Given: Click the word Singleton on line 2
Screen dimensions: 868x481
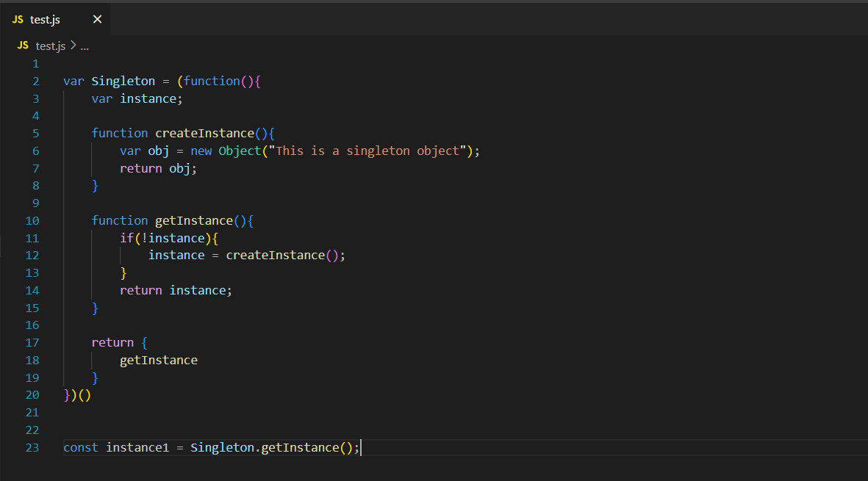Looking at the screenshot, I should tap(123, 81).
